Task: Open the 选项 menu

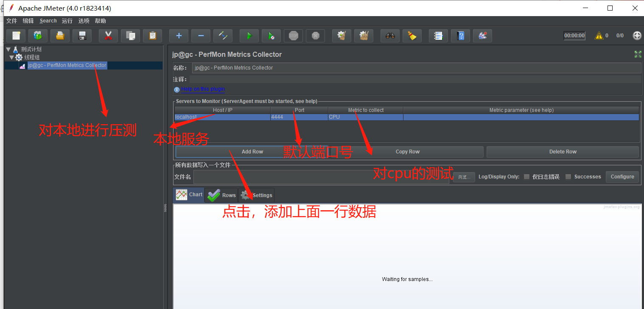Action: (84, 21)
